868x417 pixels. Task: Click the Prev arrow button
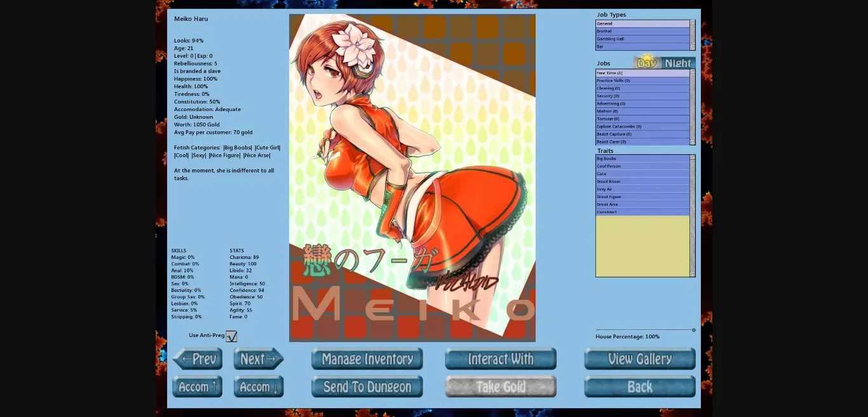197,359
